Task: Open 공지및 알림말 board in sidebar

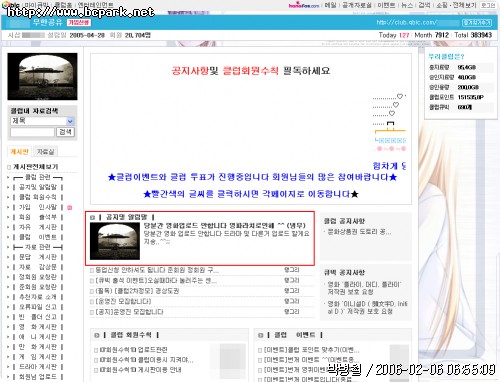Action: point(38,187)
